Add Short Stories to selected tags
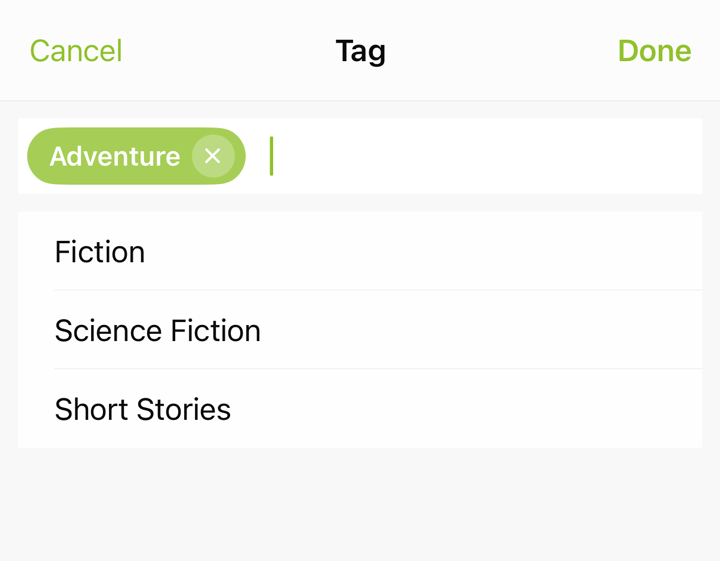The width and height of the screenshot is (720, 561). (x=360, y=409)
